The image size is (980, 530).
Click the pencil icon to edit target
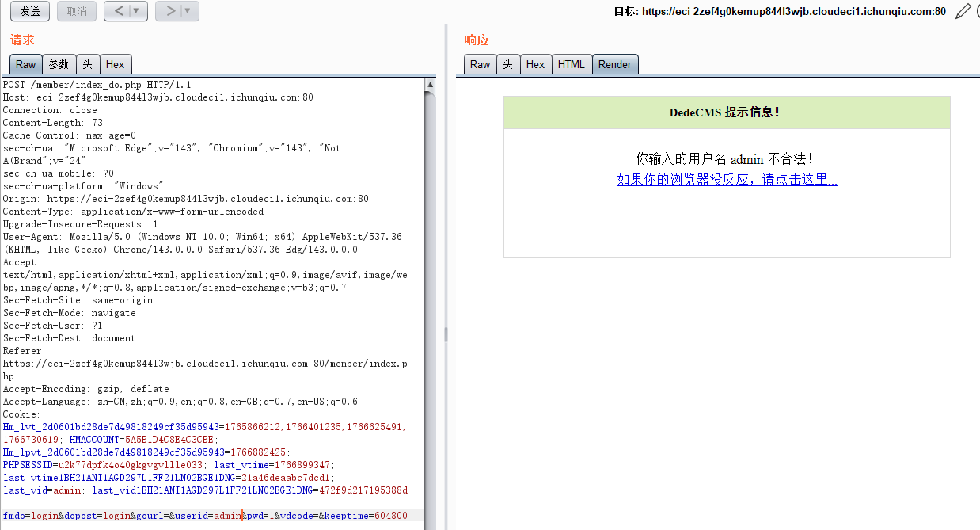963,11
